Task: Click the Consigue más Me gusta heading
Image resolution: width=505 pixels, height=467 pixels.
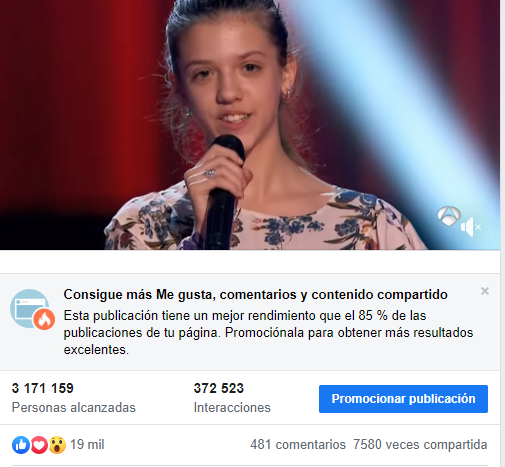Action: click(x=255, y=295)
